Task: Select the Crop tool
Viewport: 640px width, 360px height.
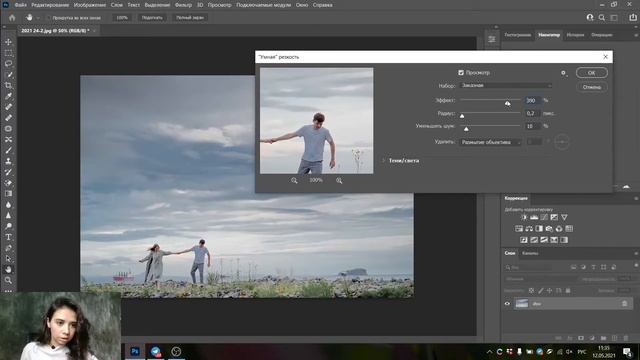Action: click(8, 85)
